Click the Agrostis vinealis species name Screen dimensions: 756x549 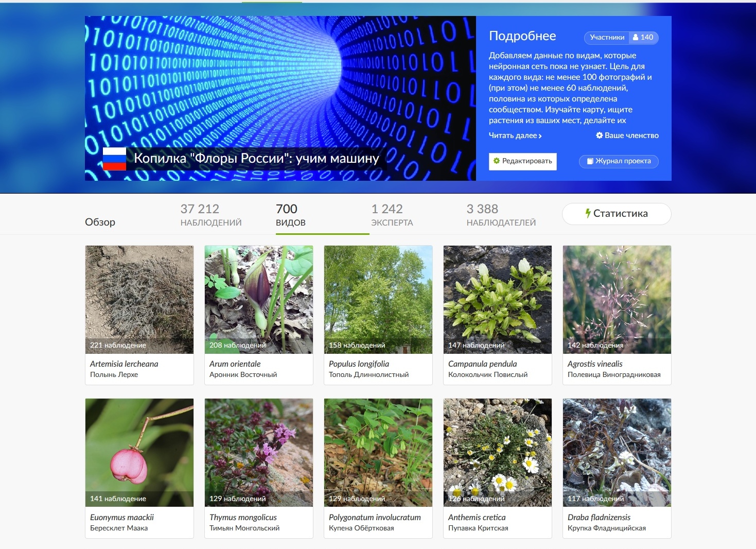595,364
